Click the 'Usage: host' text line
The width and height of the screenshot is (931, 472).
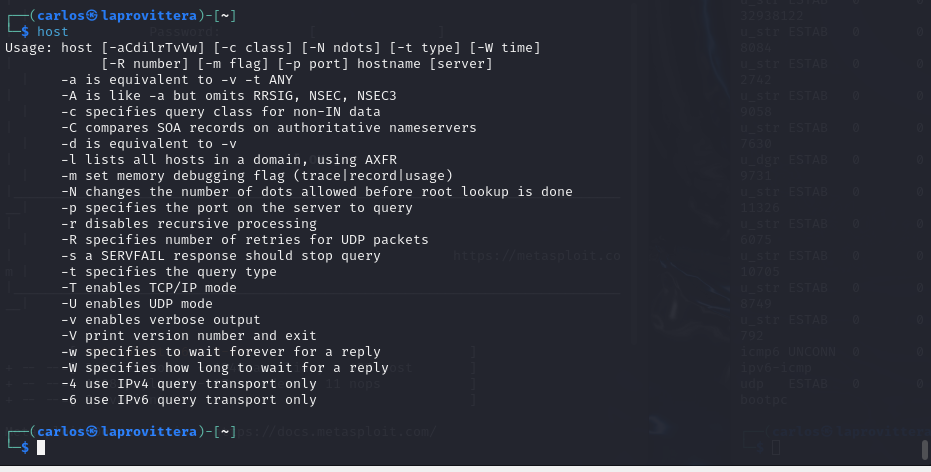(x=273, y=47)
